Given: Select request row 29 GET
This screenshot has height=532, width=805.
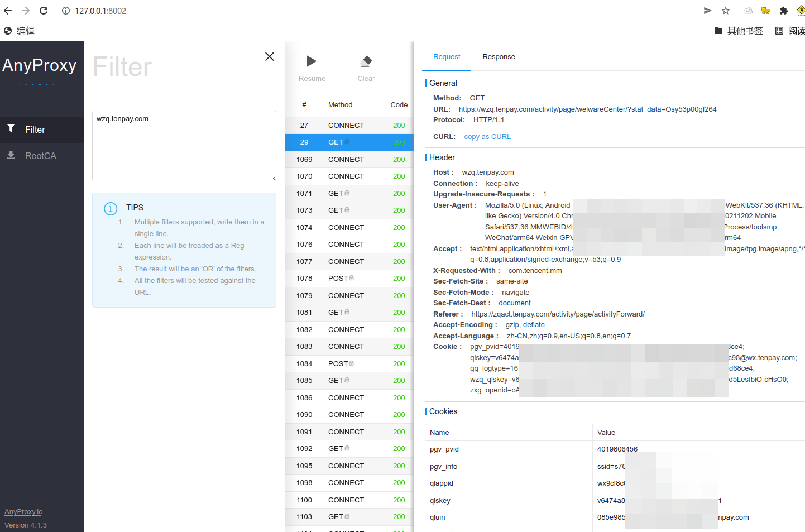Looking at the screenshot, I should pyautogui.click(x=349, y=142).
